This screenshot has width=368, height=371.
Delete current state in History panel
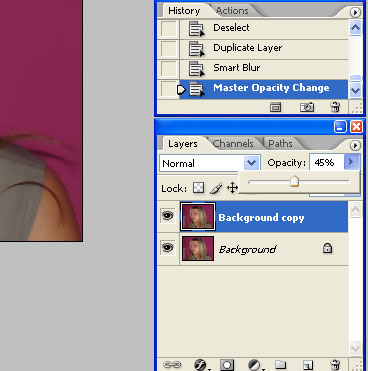coord(335,107)
